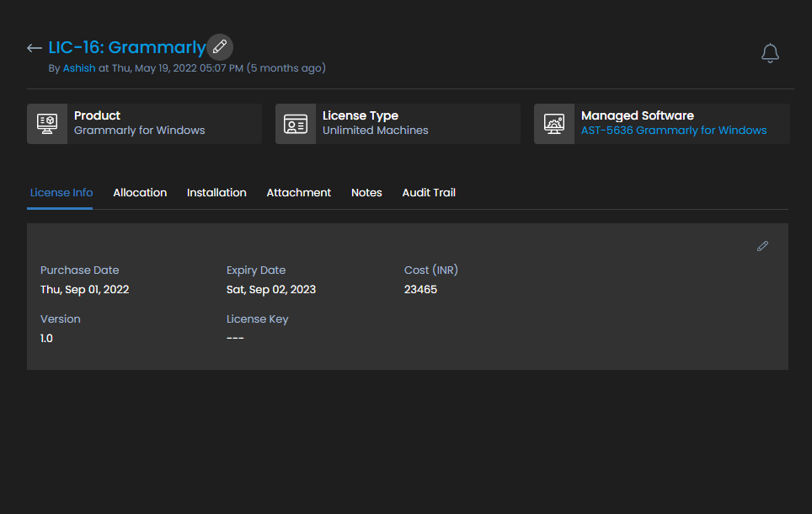
Task: Click the cost value 23465
Action: pyautogui.click(x=420, y=289)
